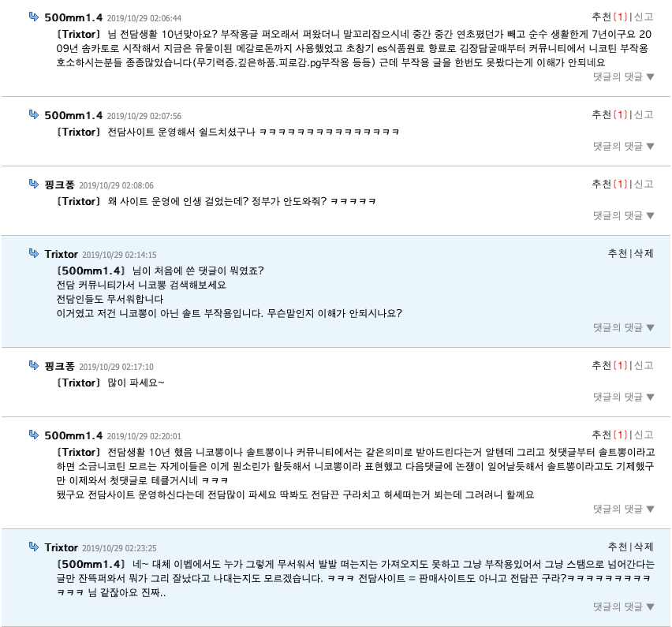The width and height of the screenshot is (672, 627).
Task: Delete (삭제) Trixtor's 02:23:25 comment
Action: (x=644, y=547)
